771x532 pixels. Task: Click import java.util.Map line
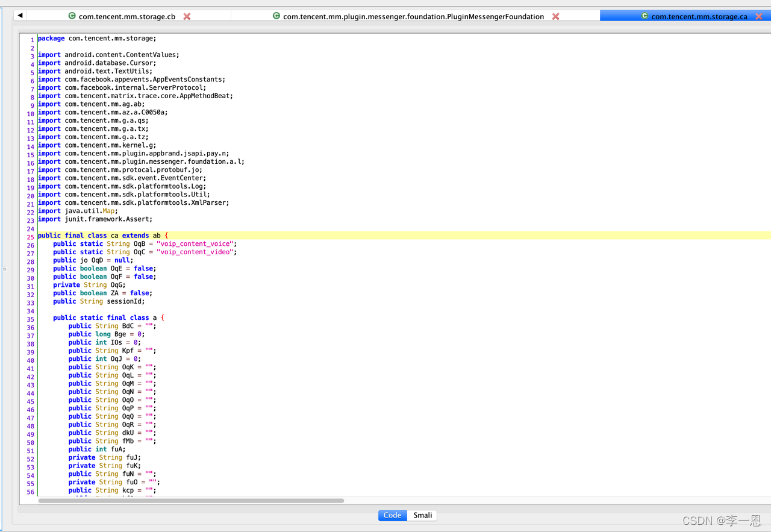coord(78,211)
